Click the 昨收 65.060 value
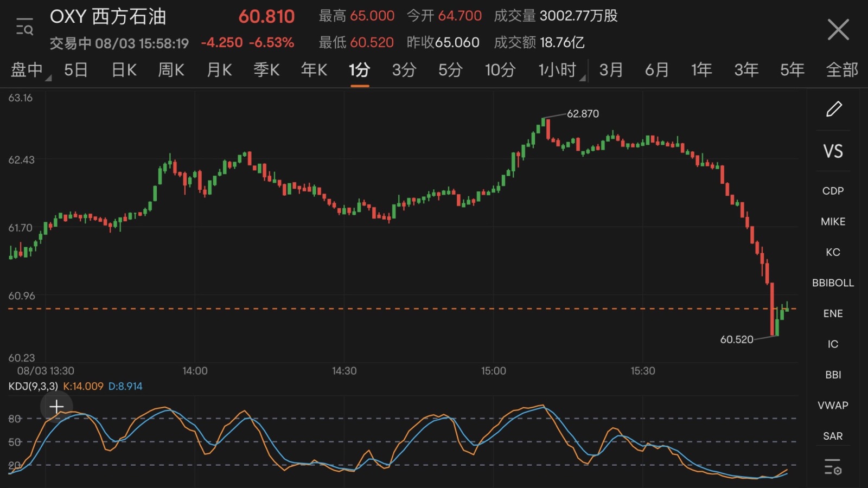The height and width of the screenshot is (488, 868). [x=443, y=42]
